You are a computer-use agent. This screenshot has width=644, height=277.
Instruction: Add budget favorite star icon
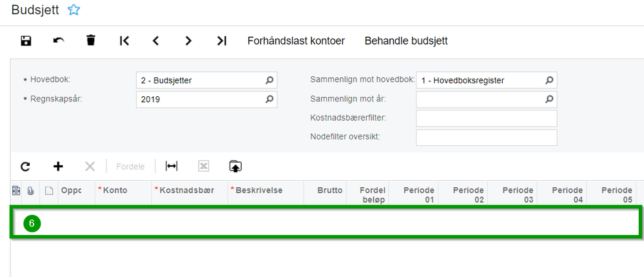click(74, 10)
